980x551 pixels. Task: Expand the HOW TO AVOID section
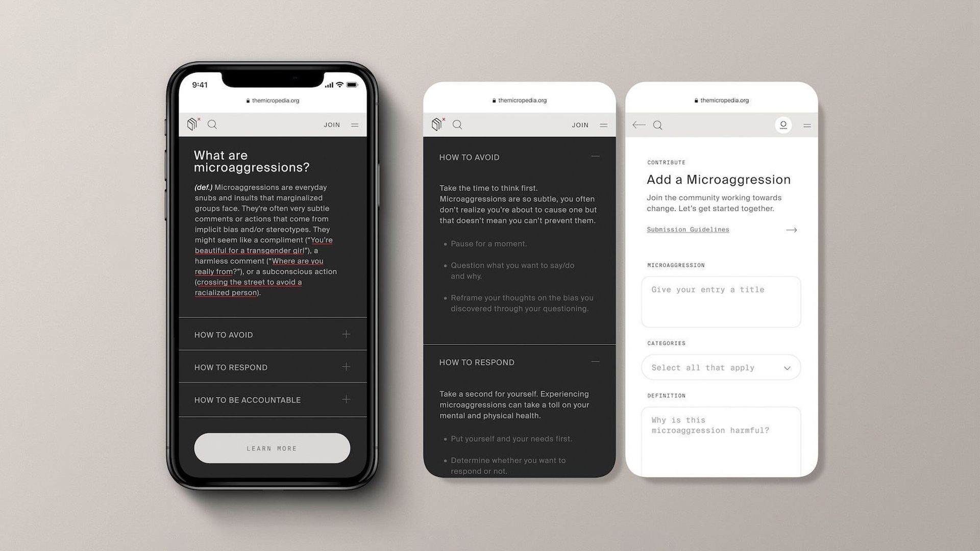point(347,334)
